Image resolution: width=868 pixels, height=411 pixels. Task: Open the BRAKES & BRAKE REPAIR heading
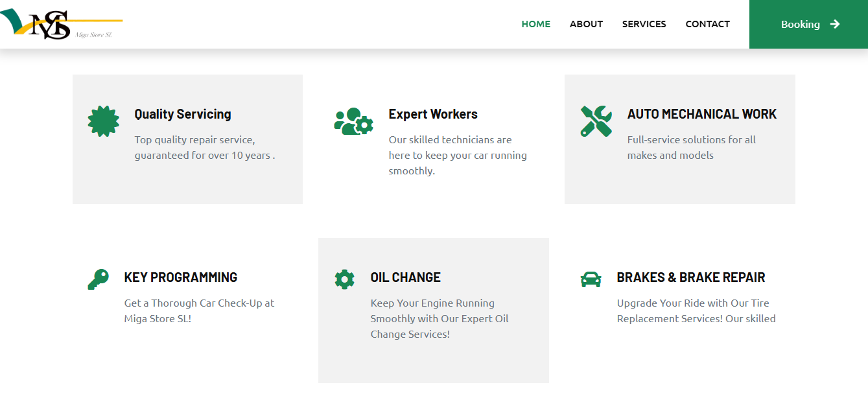[690, 277]
